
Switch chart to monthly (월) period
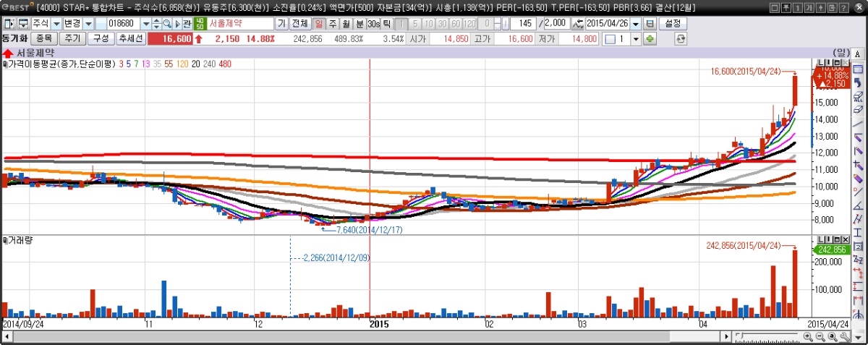[x=346, y=23]
